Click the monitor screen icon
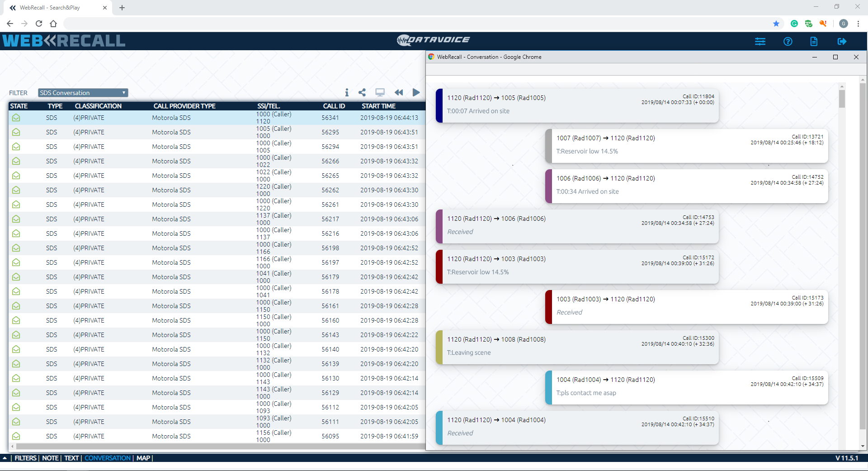This screenshot has width=868, height=471. (x=380, y=92)
